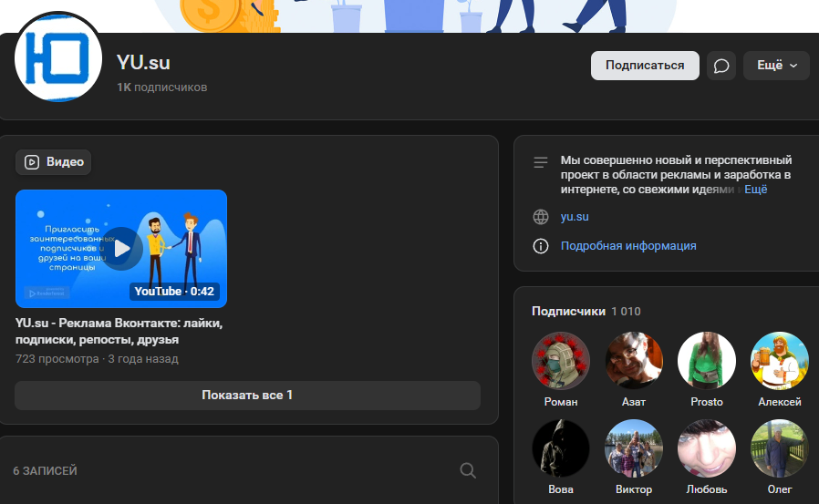Click the 723 просмотра views text
Screen dimensions: 819x504
tap(57, 359)
